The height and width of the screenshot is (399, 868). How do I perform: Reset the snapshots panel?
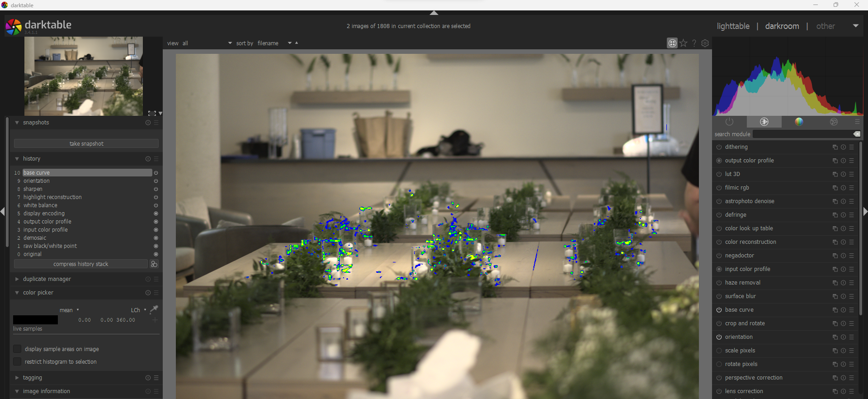(x=148, y=123)
